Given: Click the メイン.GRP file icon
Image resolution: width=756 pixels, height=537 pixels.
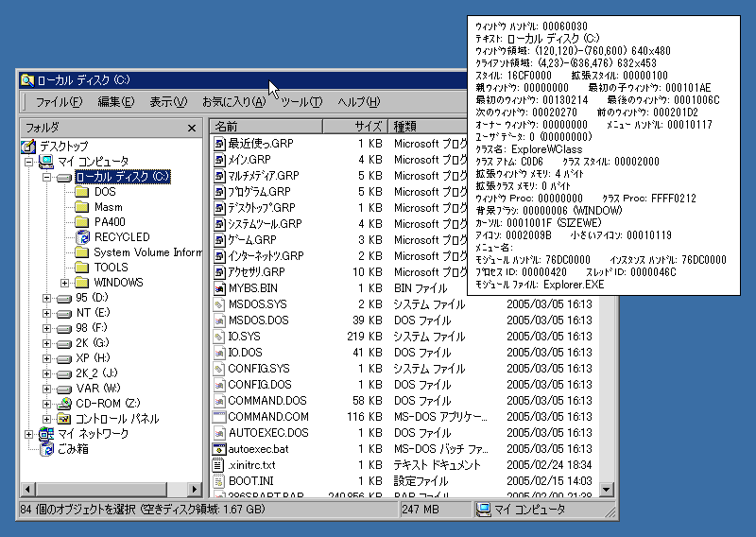Looking at the screenshot, I should click(219, 160).
